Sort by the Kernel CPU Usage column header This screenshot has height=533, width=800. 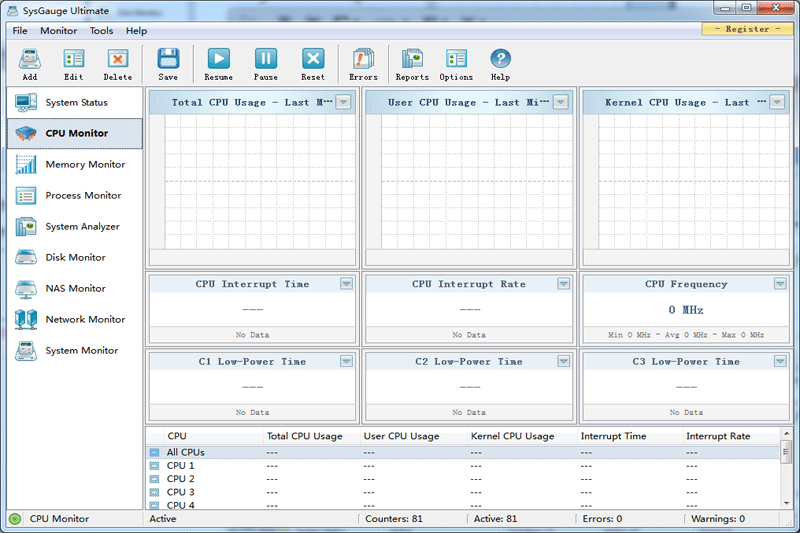(512, 436)
